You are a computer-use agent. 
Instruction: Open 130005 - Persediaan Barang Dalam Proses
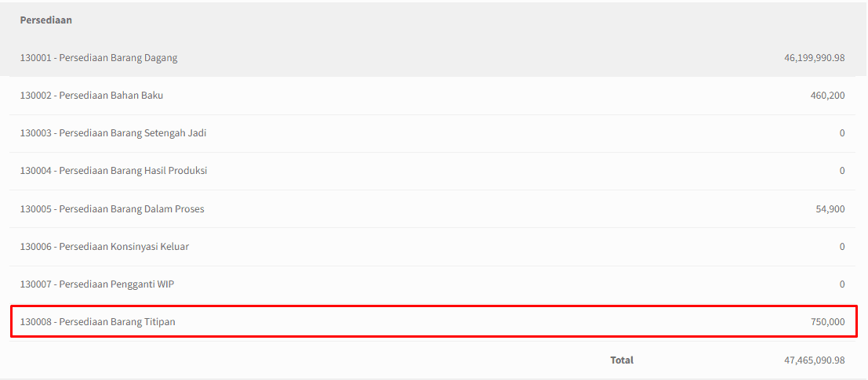(112, 208)
